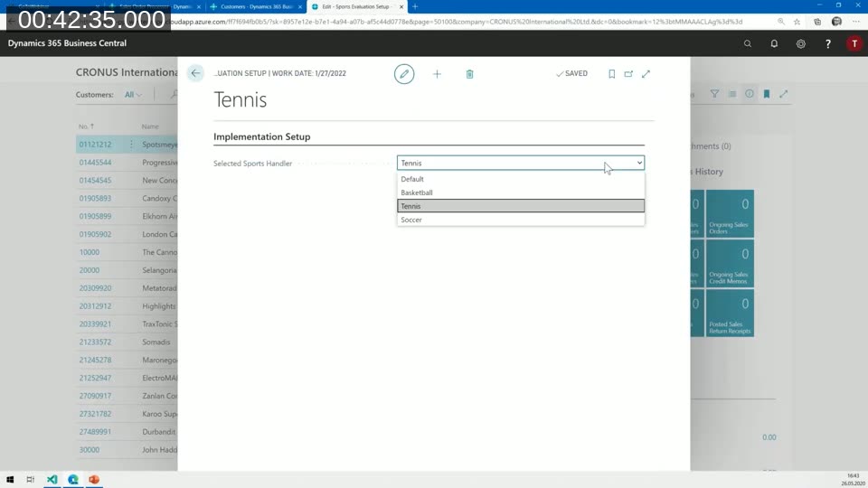Click the pencil edit icon
The width and height of the screenshot is (868, 488).
(x=404, y=74)
